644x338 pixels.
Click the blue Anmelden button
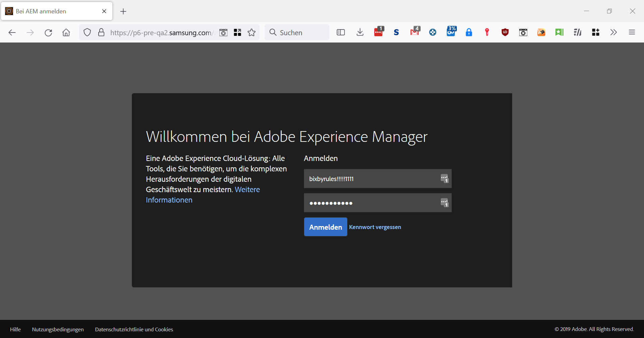pos(326,227)
